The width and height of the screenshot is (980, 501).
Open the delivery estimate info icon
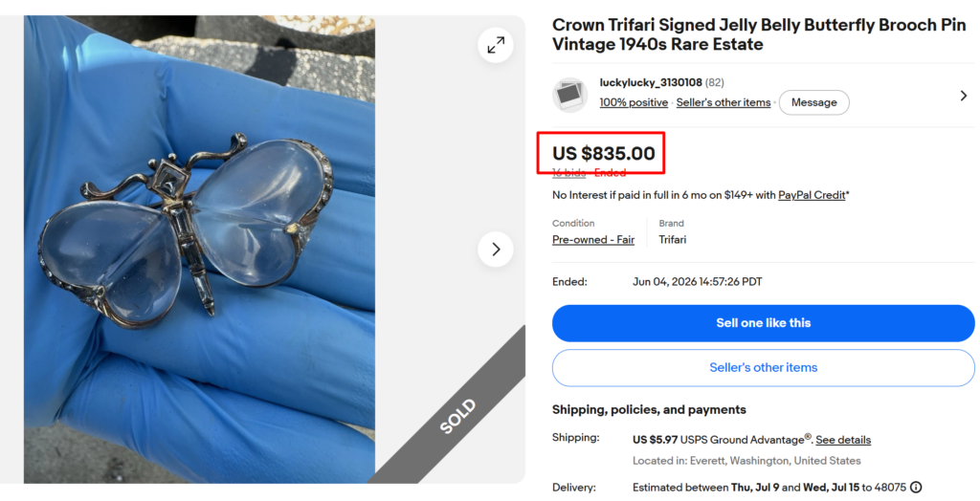[916, 488]
